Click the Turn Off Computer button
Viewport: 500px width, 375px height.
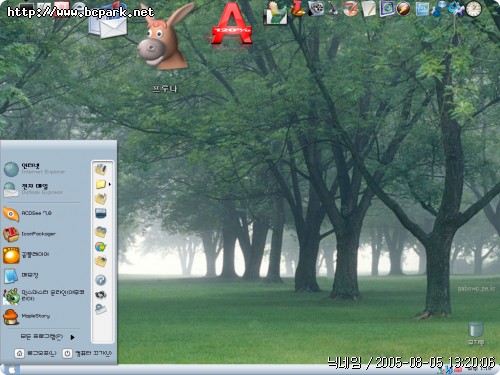(x=88, y=353)
